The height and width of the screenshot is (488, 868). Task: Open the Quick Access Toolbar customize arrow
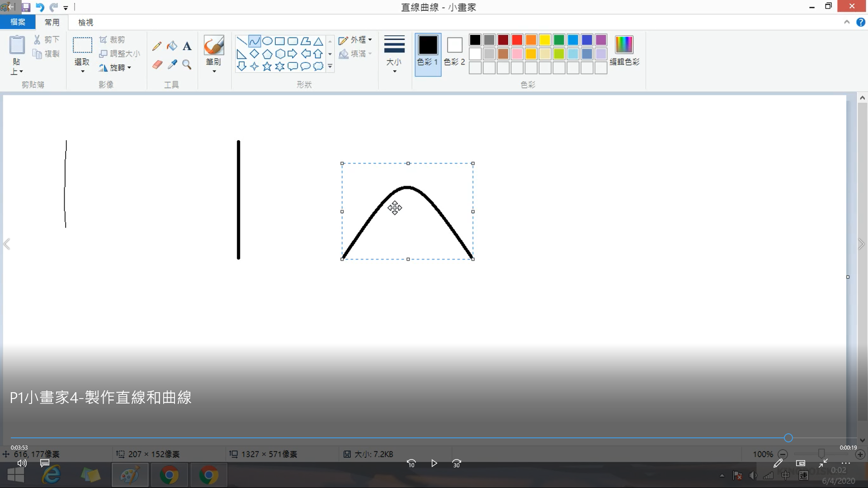click(x=66, y=8)
